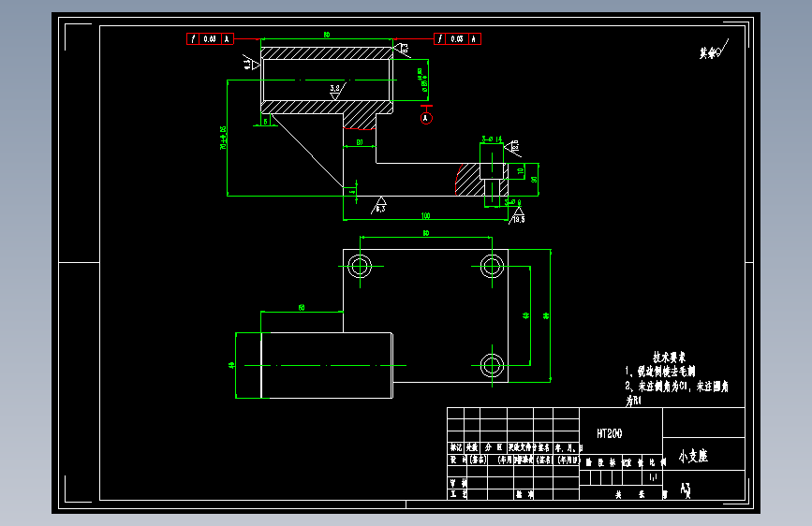812x526 pixels.
Task: Click the 1:1 scale value in title block
Action: click(653, 476)
